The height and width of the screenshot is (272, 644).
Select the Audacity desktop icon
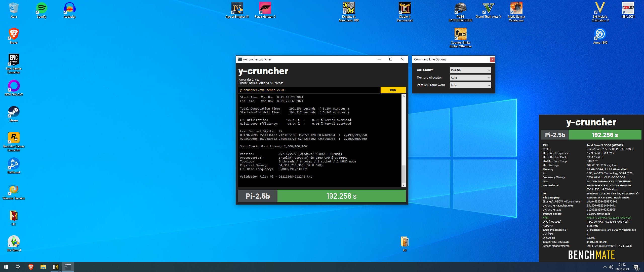(x=69, y=10)
